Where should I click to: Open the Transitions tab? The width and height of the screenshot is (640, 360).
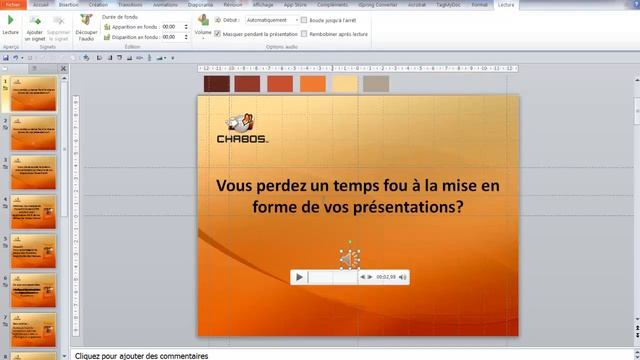(130, 4)
